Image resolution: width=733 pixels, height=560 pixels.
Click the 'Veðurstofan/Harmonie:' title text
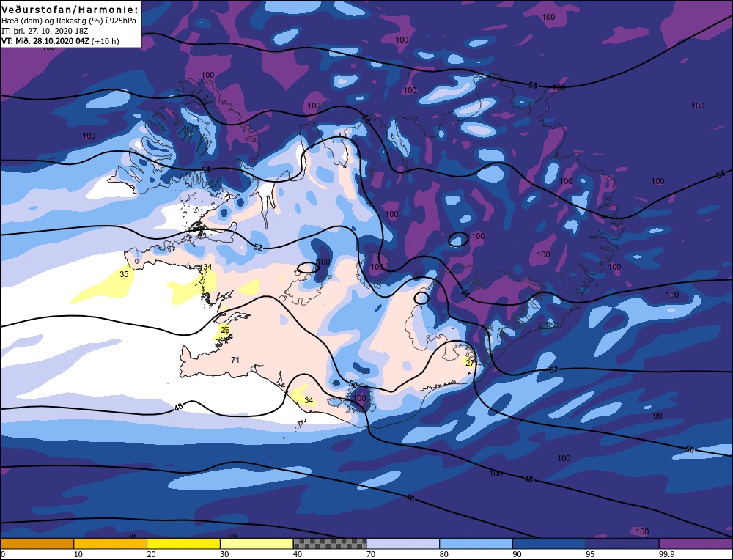tap(70, 10)
